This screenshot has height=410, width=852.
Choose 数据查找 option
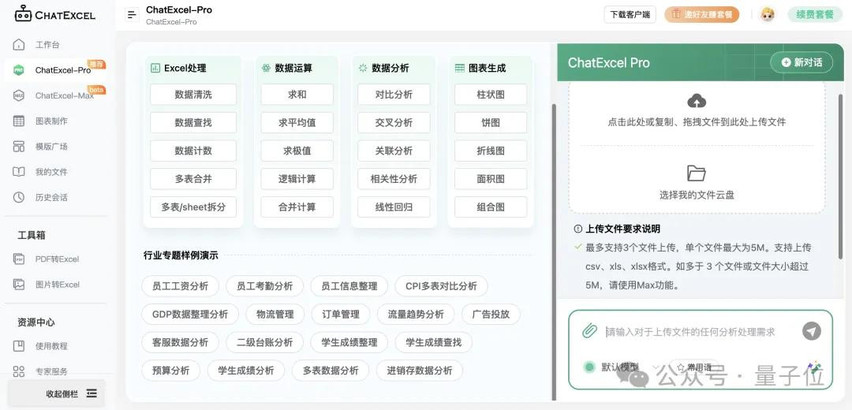pyautogui.click(x=193, y=123)
